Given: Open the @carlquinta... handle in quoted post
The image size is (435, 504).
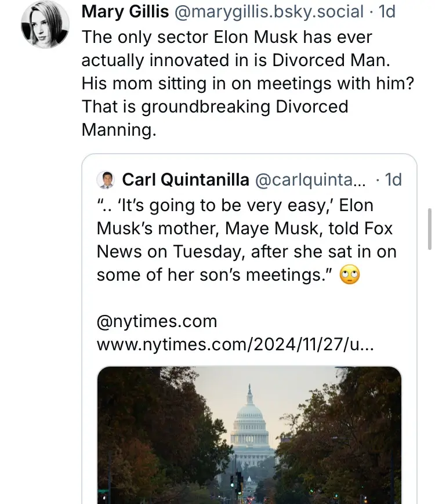Looking at the screenshot, I should point(310,180).
